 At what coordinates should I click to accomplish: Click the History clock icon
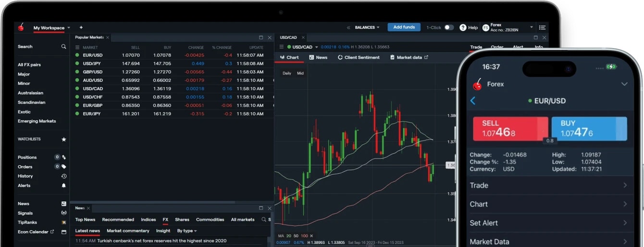tap(64, 176)
